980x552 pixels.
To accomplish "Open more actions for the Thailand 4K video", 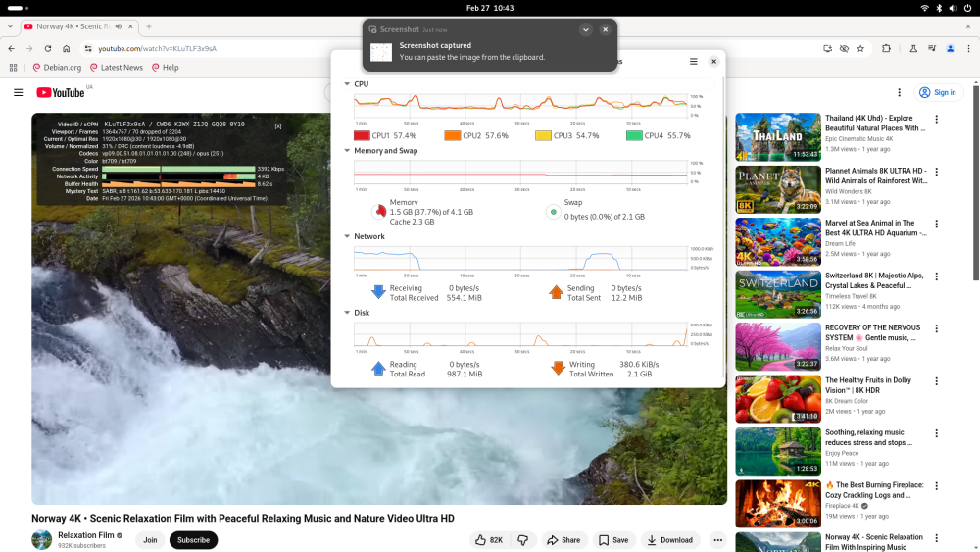I will (x=936, y=120).
